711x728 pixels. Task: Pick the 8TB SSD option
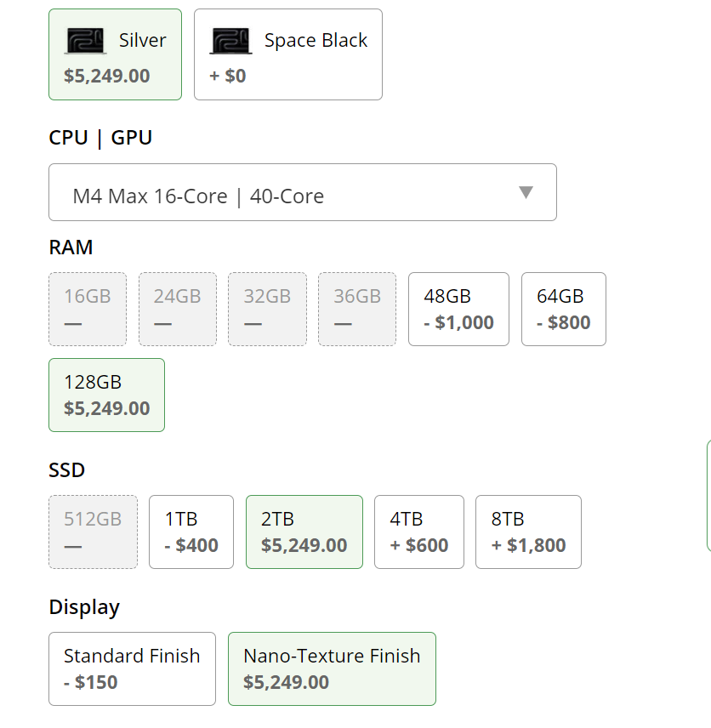pyautogui.click(x=528, y=532)
